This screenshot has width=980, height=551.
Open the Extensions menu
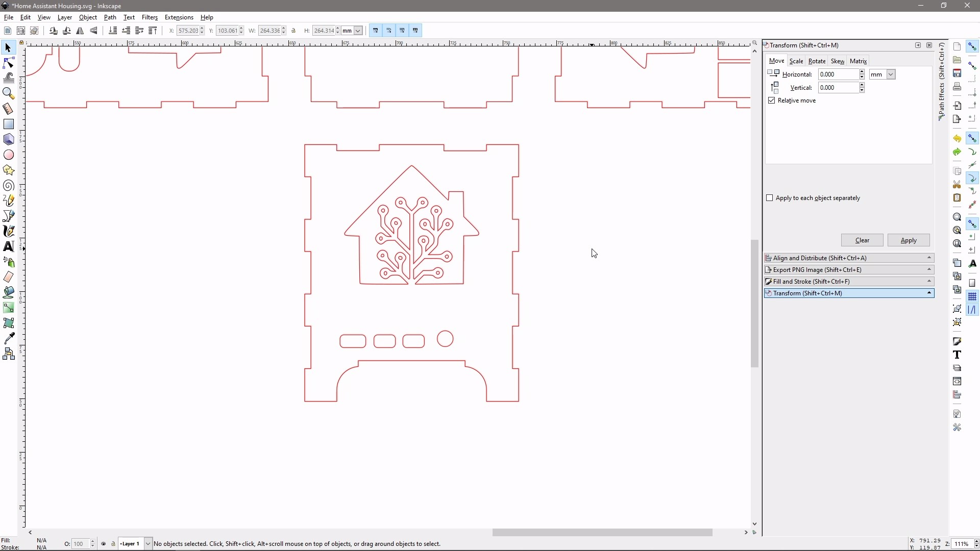(179, 17)
